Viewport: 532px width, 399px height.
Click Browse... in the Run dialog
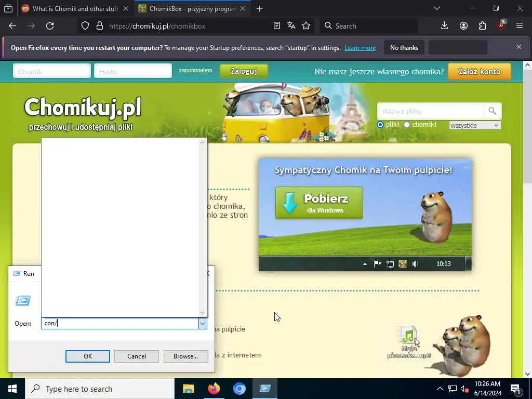[185, 356]
